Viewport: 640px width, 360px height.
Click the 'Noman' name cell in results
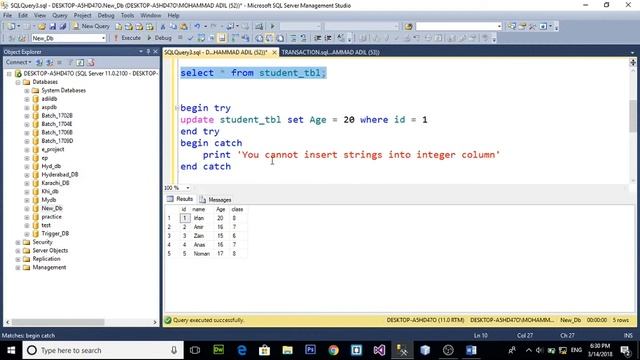202,254
